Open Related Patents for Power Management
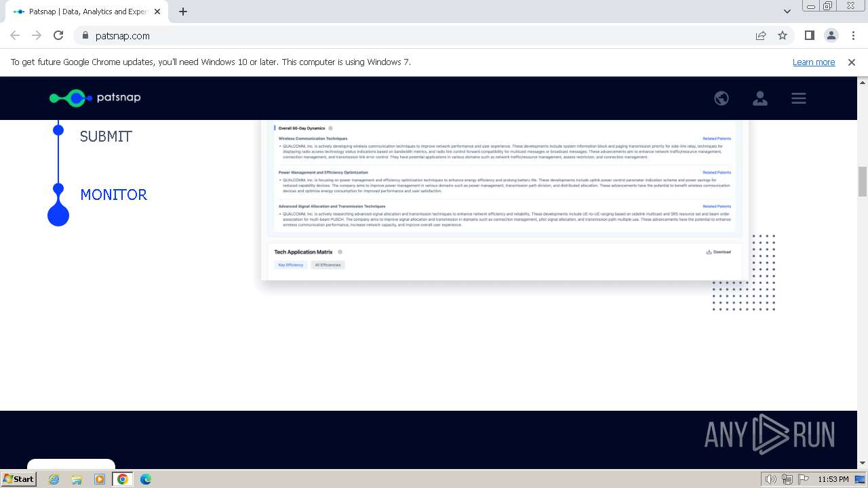The image size is (868, 488). tap(717, 172)
